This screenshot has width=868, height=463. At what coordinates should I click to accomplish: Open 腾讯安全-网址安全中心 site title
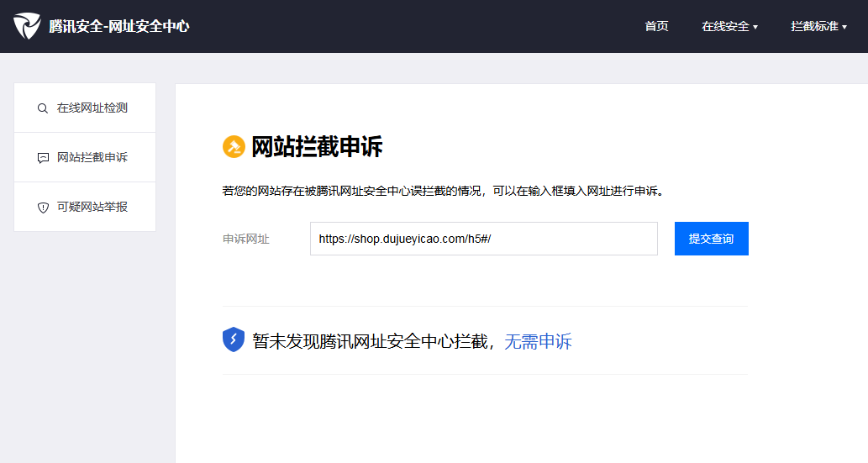(119, 26)
